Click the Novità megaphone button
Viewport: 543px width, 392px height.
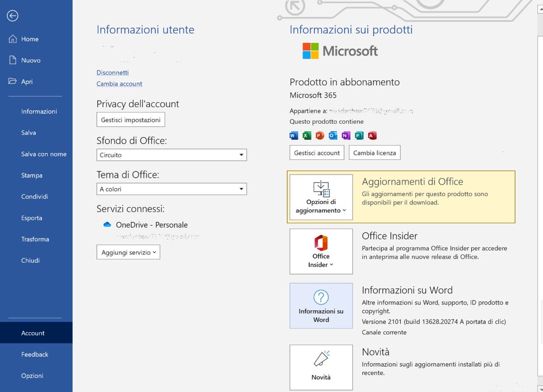click(321, 367)
